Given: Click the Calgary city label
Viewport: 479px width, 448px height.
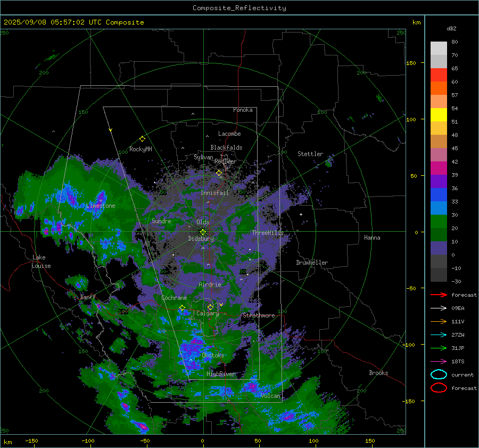Looking at the screenshot, I should tap(208, 313).
